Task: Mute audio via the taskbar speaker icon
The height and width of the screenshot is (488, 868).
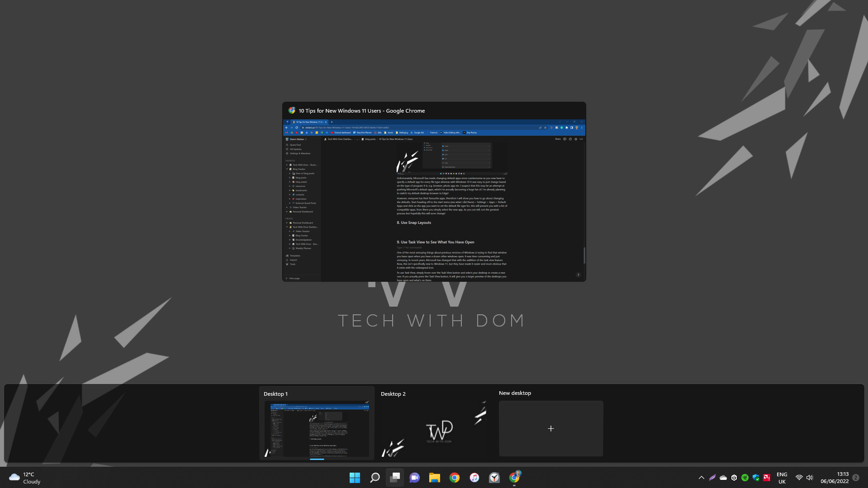Action: coord(810,477)
